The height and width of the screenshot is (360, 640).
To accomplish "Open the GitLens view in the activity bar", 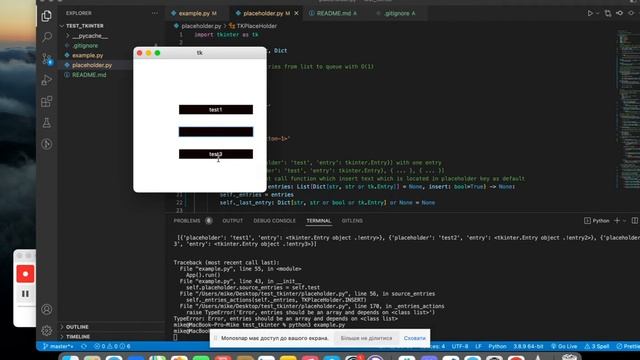I will point(47,144).
